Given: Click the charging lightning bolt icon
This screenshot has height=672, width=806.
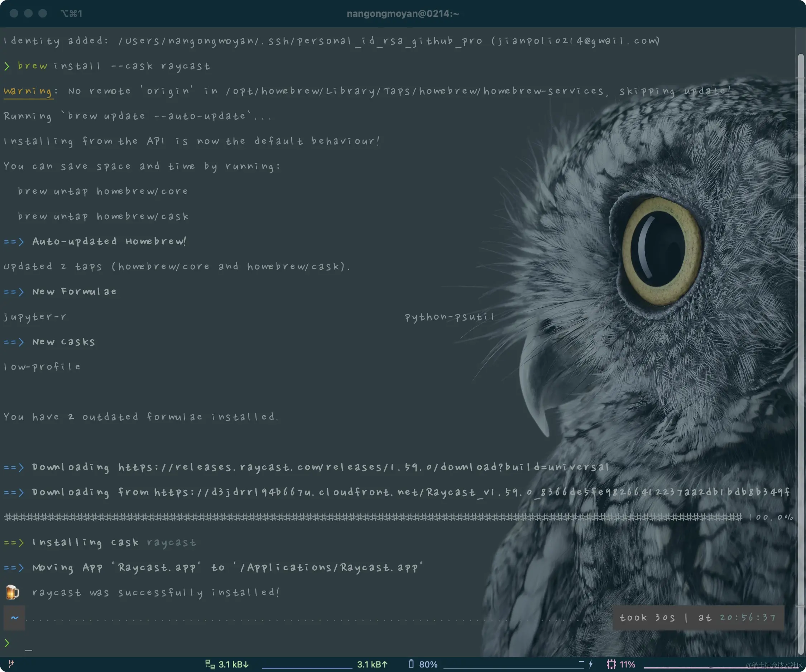Looking at the screenshot, I should tap(591, 664).
